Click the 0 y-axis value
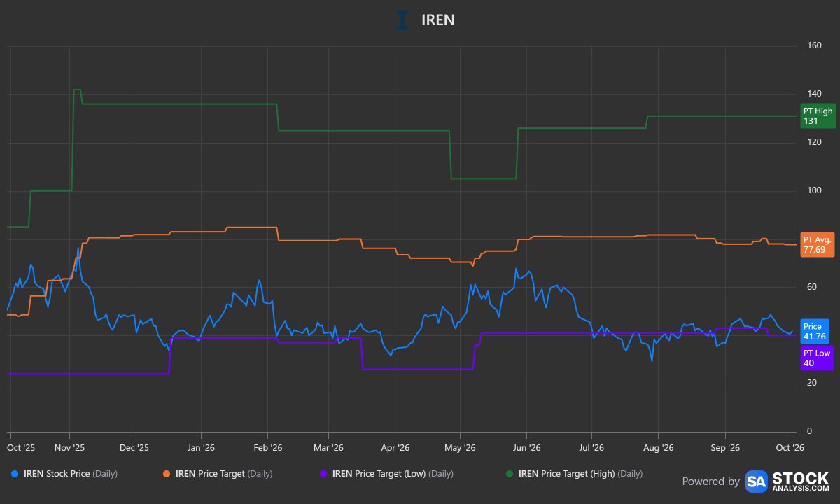Viewport: 840px width, 504px height. pos(809,431)
